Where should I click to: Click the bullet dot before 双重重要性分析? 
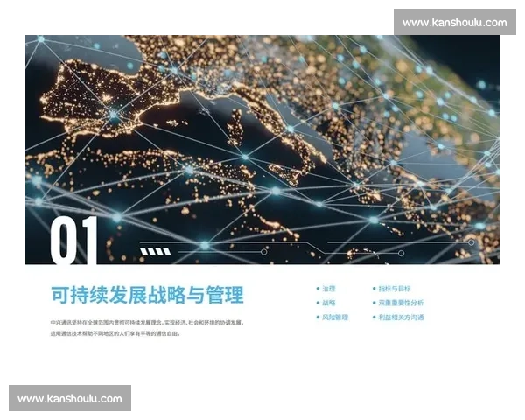pyautogui.click(x=374, y=303)
